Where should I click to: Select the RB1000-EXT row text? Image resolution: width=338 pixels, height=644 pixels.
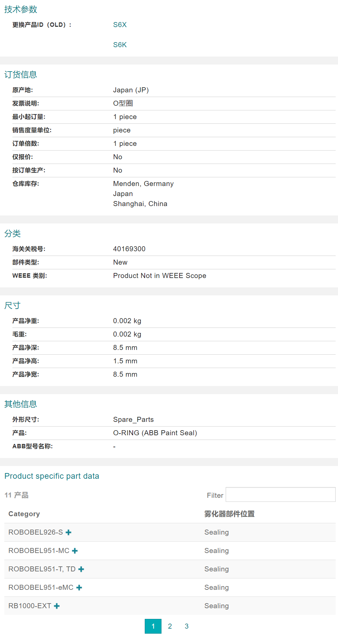pos(30,606)
